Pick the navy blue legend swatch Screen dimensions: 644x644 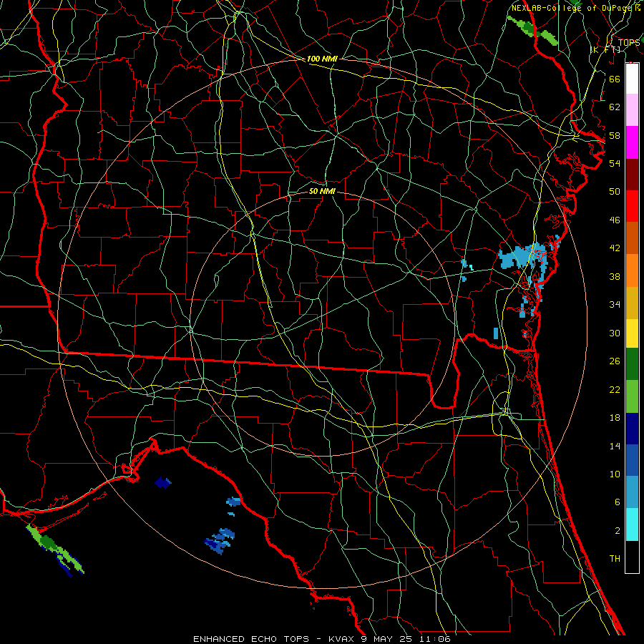coord(632,429)
